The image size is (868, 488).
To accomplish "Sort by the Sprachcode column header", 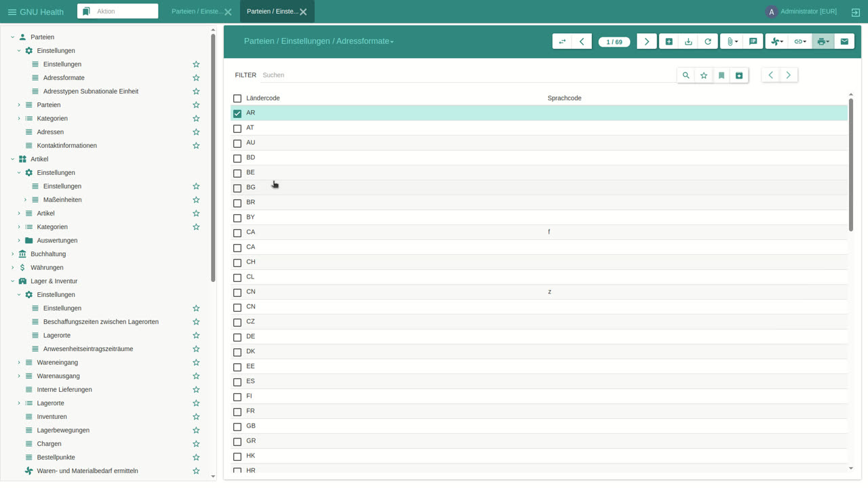I will (564, 98).
